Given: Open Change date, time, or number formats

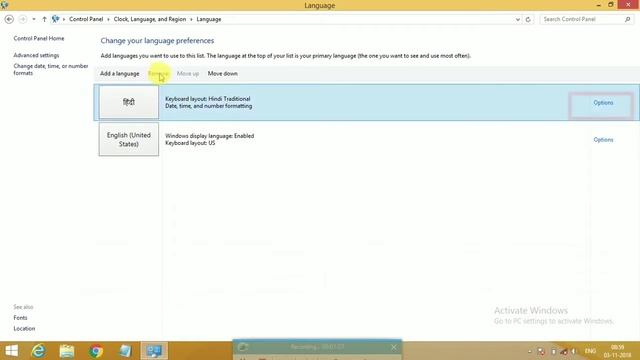Looking at the screenshot, I should pos(51,69).
